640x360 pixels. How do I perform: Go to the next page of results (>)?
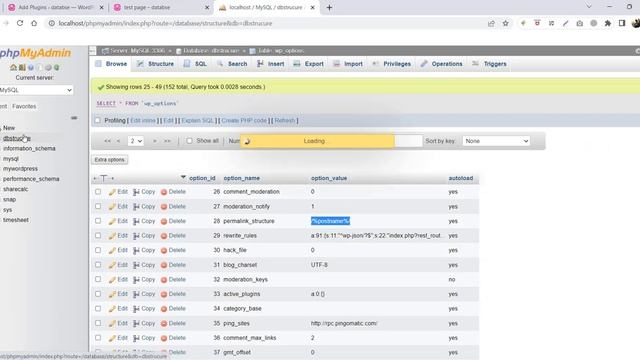tap(155, 141)
